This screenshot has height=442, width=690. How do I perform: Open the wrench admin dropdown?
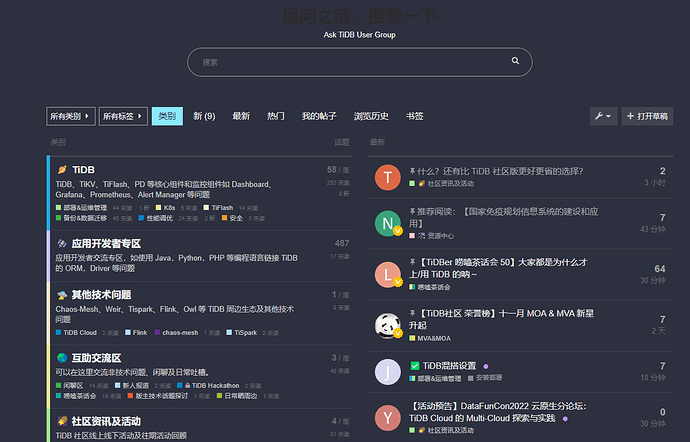[x=603, y=116]
